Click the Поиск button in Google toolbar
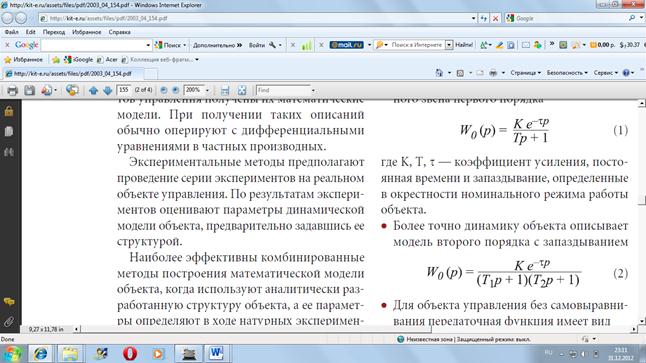This screenshot has width=646, height=363. pos(170,45)
